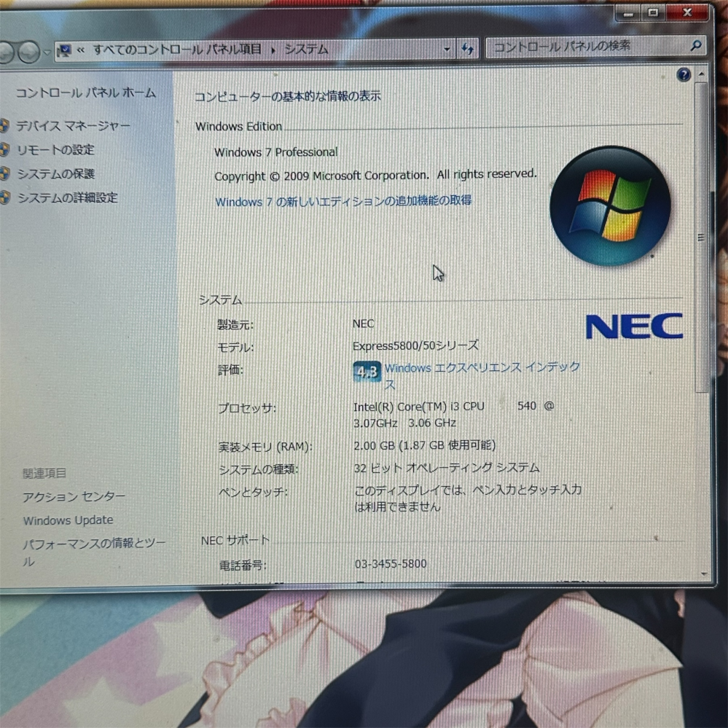This screenshot has height=728, width=728.
Task: Click the Copyright 2009 Microsoft Corporation line
Action: [x=375, y=176]
